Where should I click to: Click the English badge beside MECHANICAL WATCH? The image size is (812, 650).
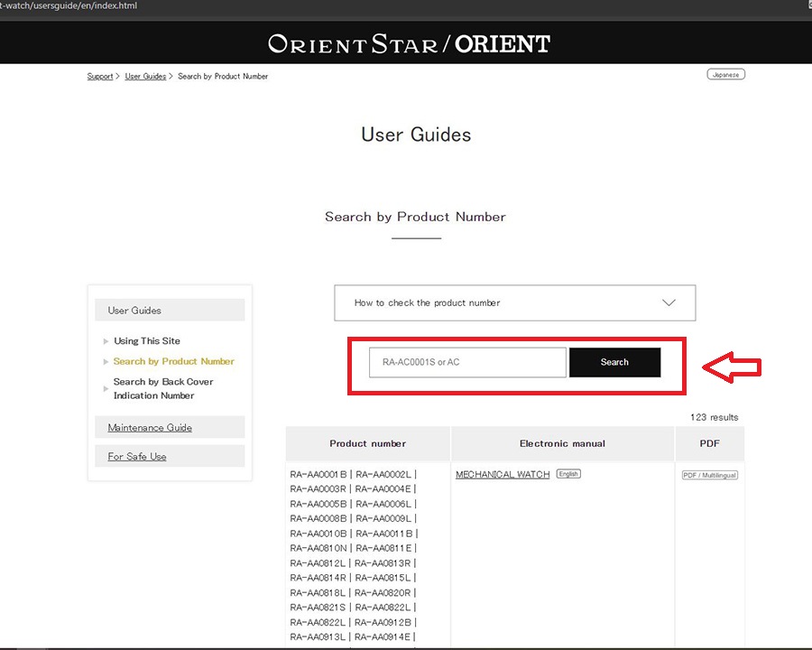tap(568, 474)
